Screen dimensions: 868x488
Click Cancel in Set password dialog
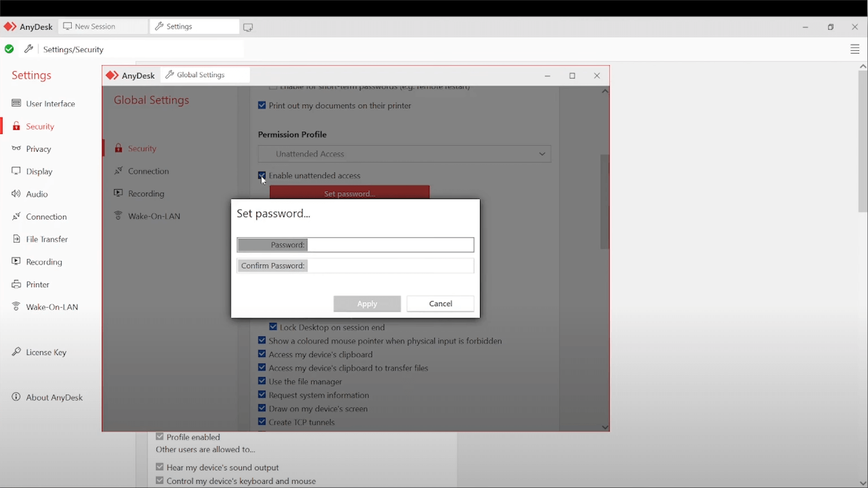[440, 304]
